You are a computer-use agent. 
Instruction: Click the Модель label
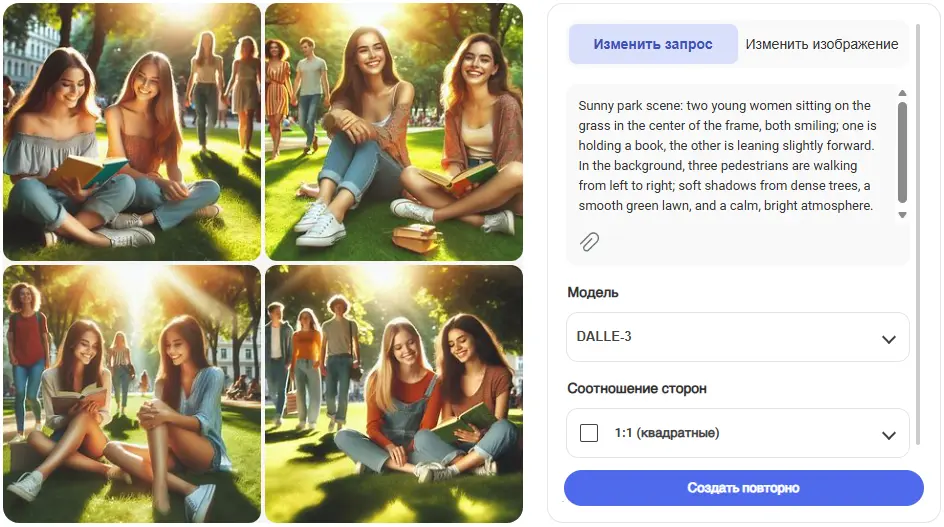click(593, 293)
